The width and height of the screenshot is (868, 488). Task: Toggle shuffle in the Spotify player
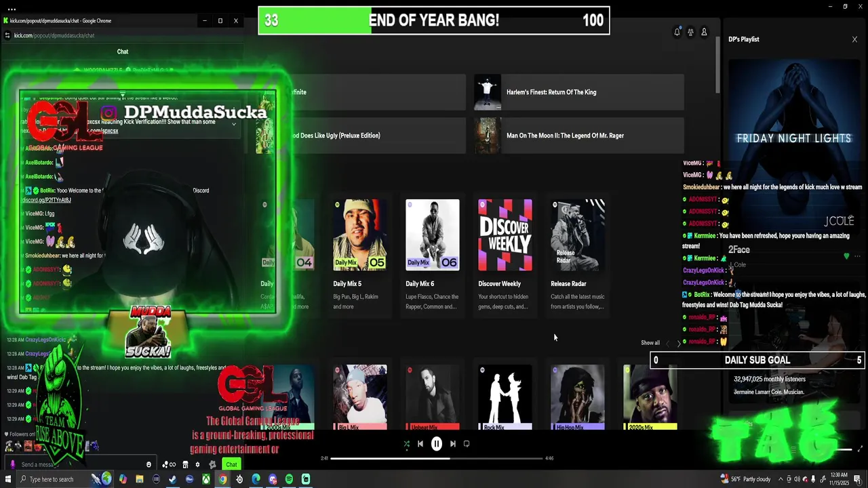406,444
